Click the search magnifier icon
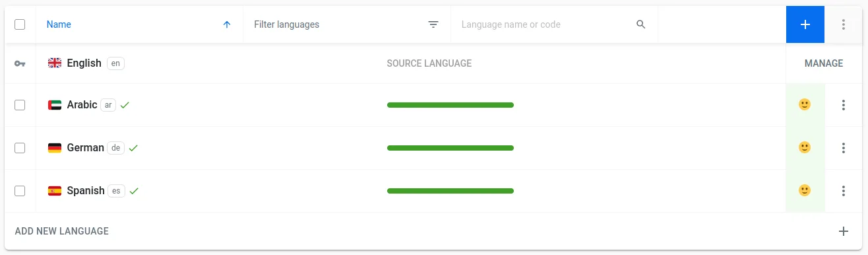The image size is (868, 255). 640,24
